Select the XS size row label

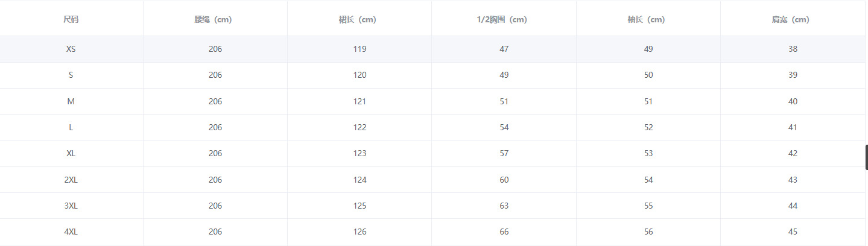click(x=71, y=49)
